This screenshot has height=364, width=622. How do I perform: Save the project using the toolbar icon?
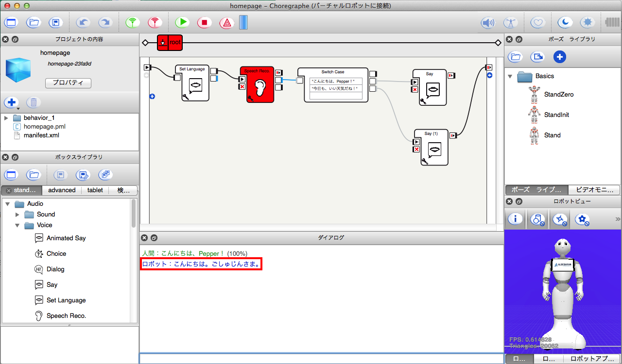(56, 22)
